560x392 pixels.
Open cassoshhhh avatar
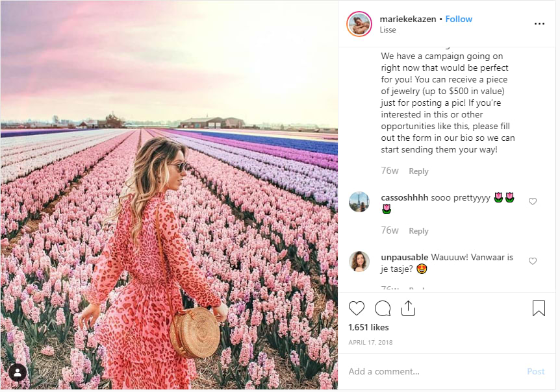coord(359,202)
